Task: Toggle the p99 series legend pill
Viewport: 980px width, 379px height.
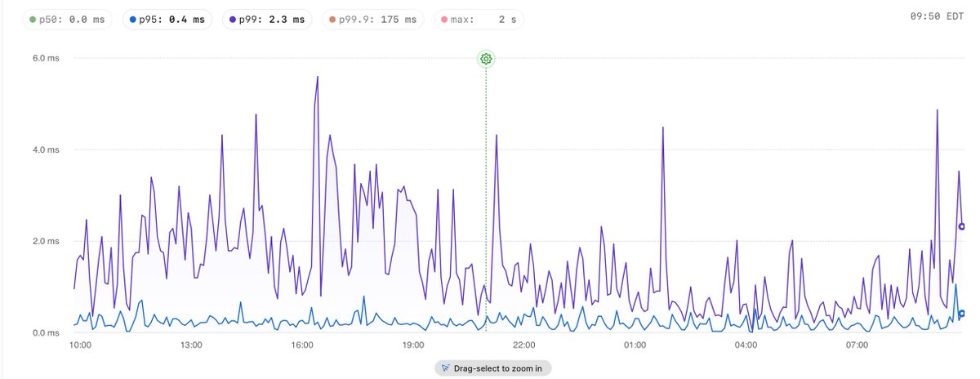Action: [265, 19]
